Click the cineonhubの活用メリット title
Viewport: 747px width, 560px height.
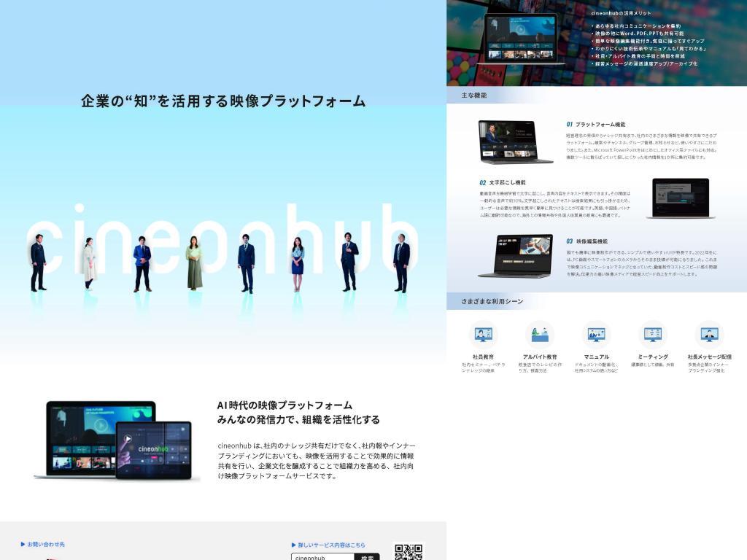[x=621, y=13]
